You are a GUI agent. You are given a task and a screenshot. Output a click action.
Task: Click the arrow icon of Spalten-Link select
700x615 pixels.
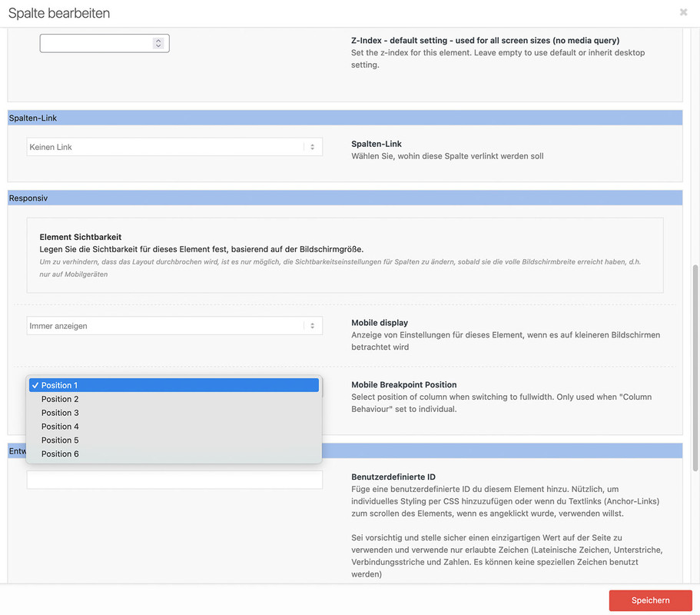(313, 147)
